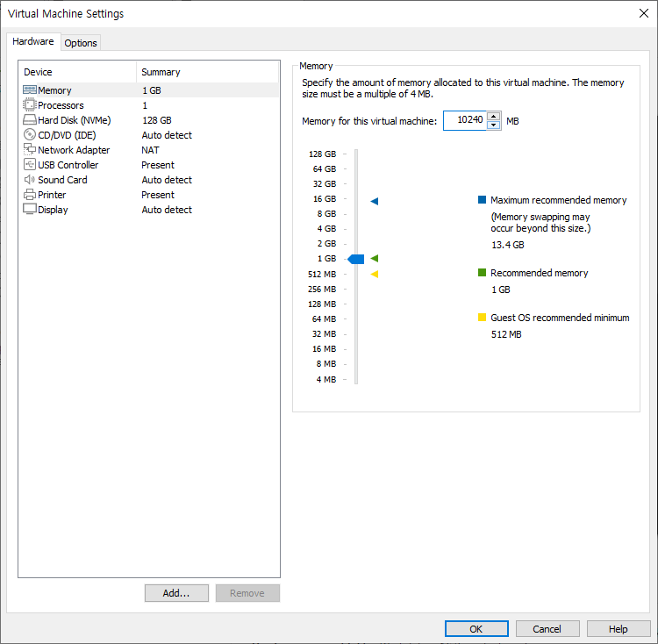Click the 64 MB slider scale label

click(x=324, y=318)
